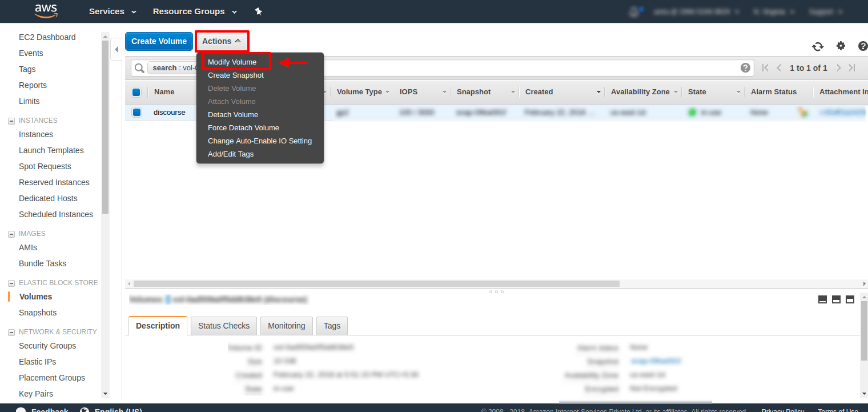This screenshot has width=868, height=412.
Task: Collapse the ELASTIC BLOCK STORE section
Action: [x=11, y=282]
